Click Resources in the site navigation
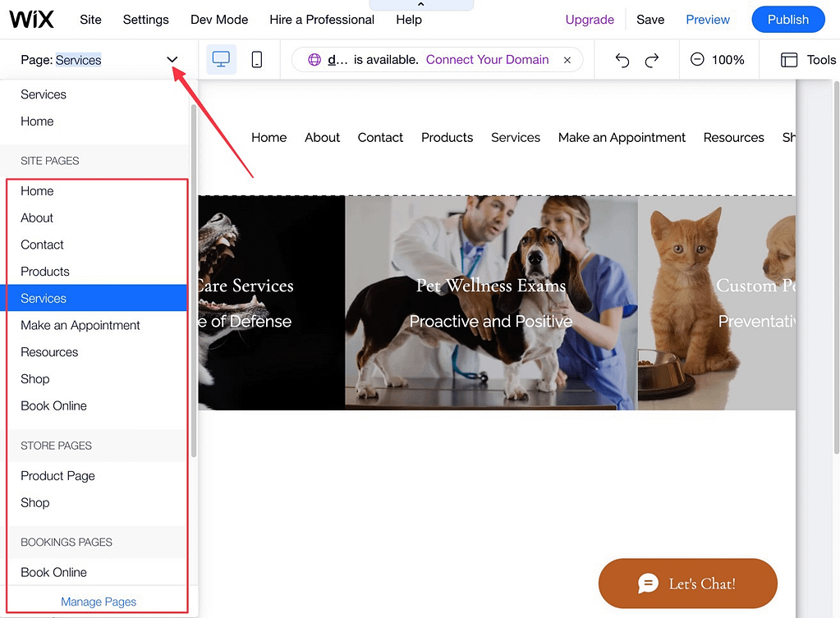The width and height of the screenshot is (840, 618). tap(733, 138)
